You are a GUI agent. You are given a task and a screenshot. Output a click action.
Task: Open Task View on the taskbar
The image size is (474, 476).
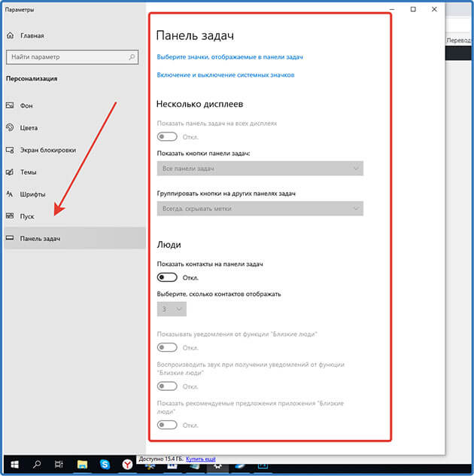[x=59, y=465]
